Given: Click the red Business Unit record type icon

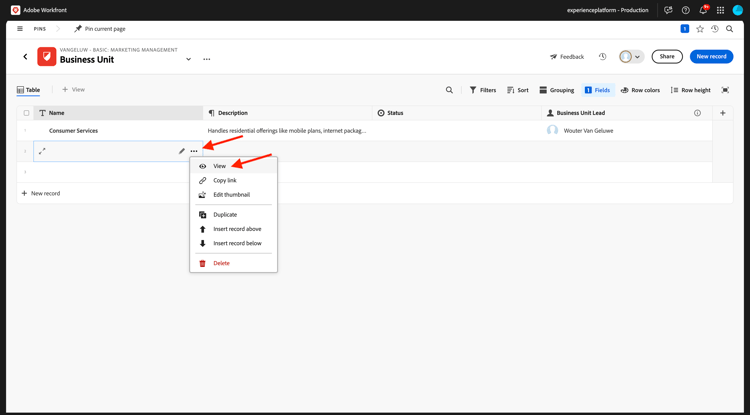Looking at the screenshot, I should (x=47, y=56).
